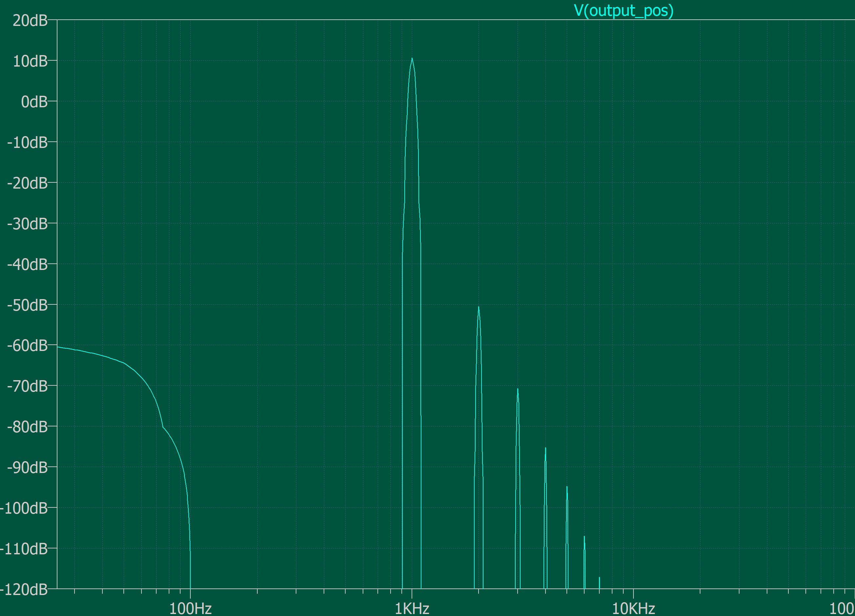The image size is (855, 616).
Task: Click the 1KHz frequency axis label
Action: coord(412,608)
